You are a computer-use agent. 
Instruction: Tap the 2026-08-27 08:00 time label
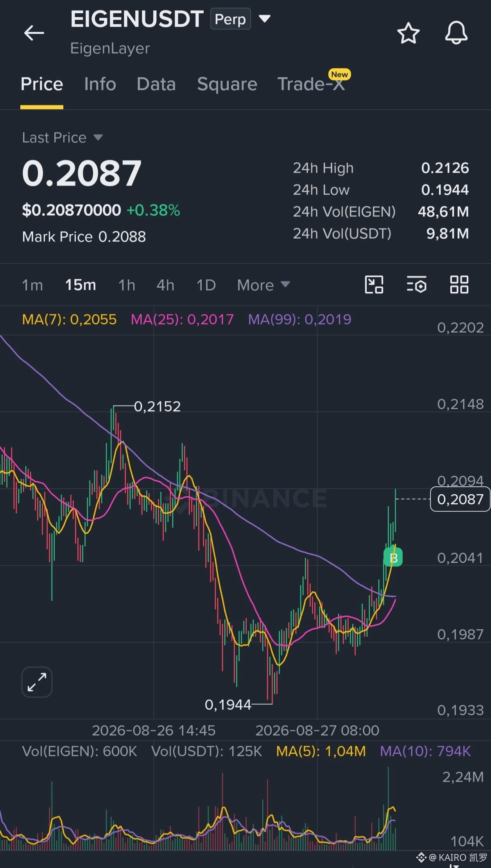pyautogui.click(x=317, y=730)
